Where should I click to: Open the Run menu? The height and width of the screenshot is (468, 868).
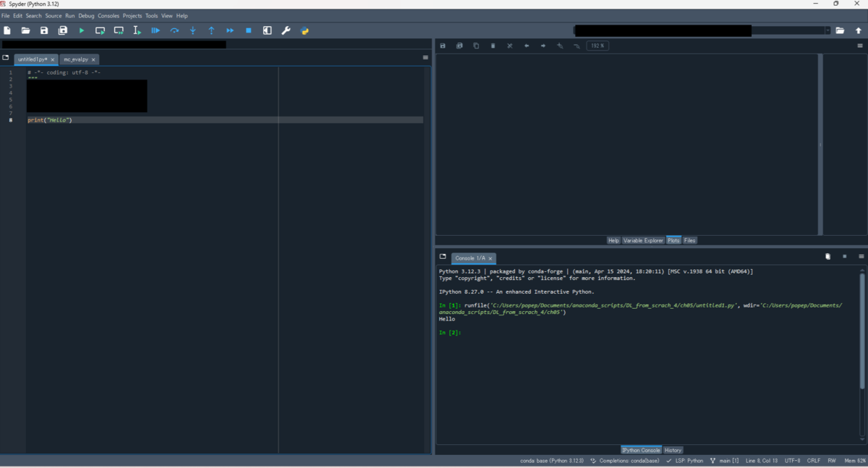click(x=70, y=16)
